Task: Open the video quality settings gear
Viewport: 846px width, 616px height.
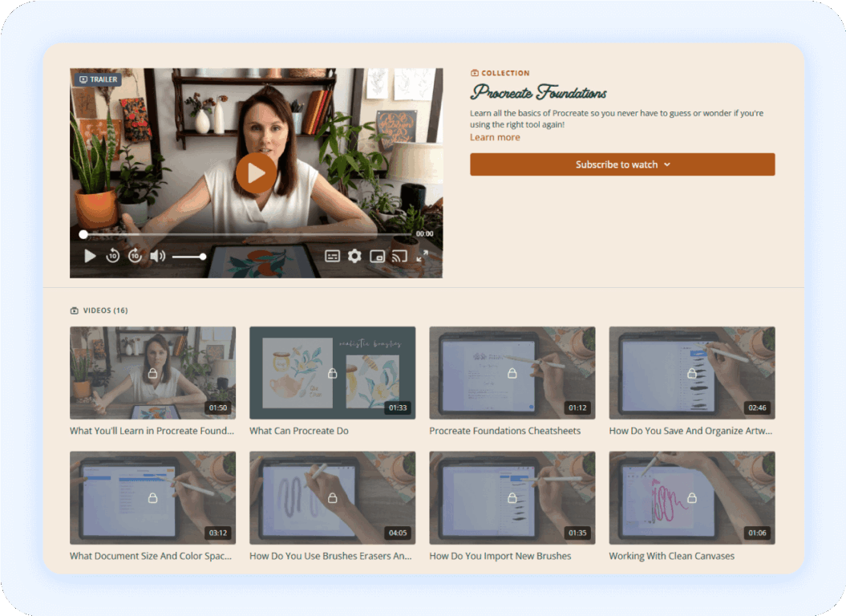Action: [x=355, y=256]
